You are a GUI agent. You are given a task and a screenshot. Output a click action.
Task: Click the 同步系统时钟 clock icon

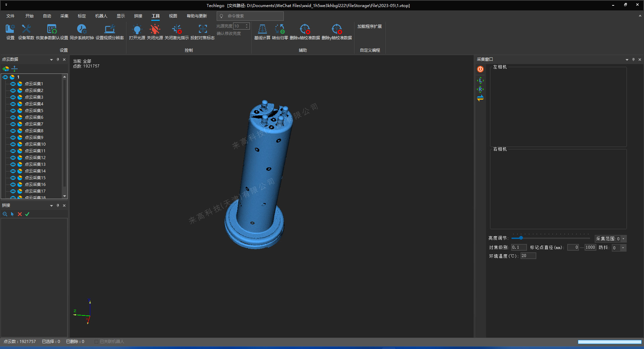coord(82,30)
